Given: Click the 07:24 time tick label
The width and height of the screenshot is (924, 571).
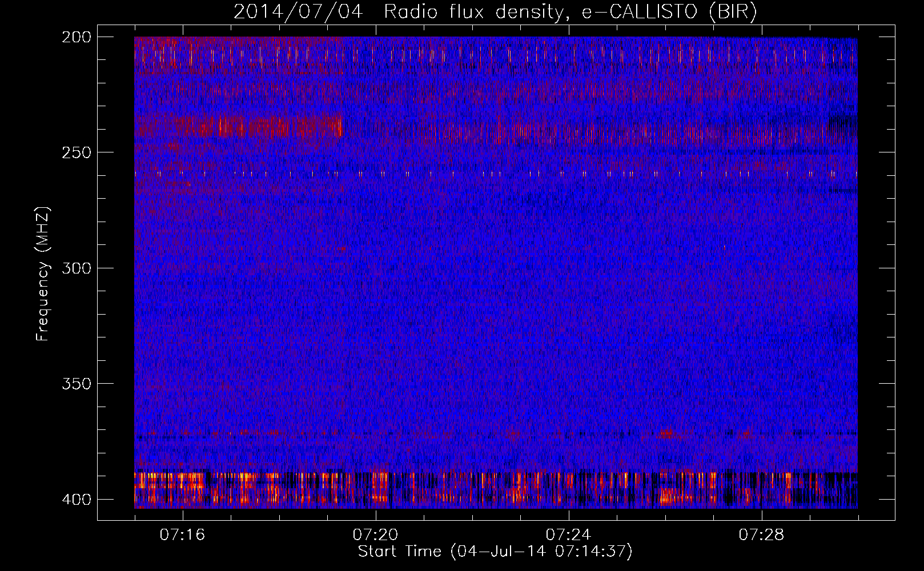Looking at the screenshot, I should click(569, 535).
